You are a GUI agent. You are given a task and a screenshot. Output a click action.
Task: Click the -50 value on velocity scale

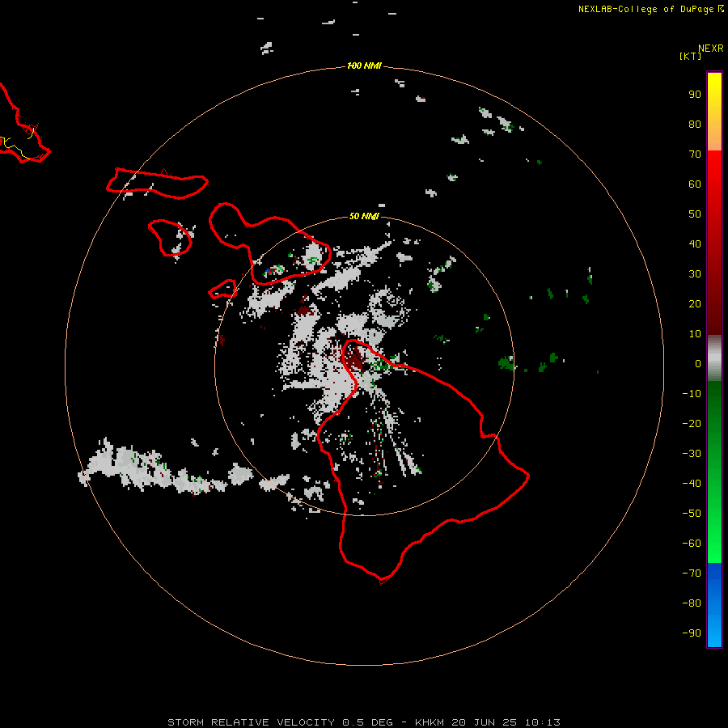pos(692,514)
